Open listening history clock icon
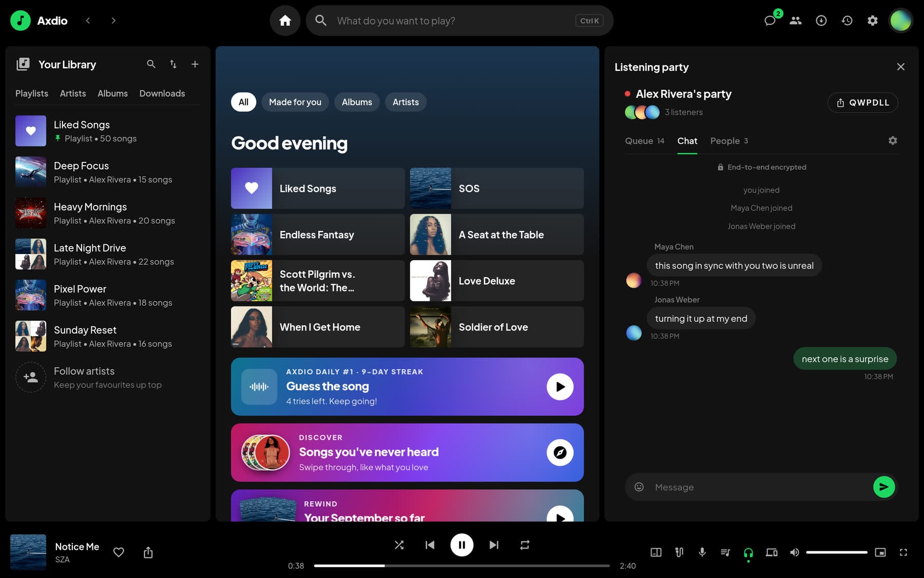 [x=847, y=21]
